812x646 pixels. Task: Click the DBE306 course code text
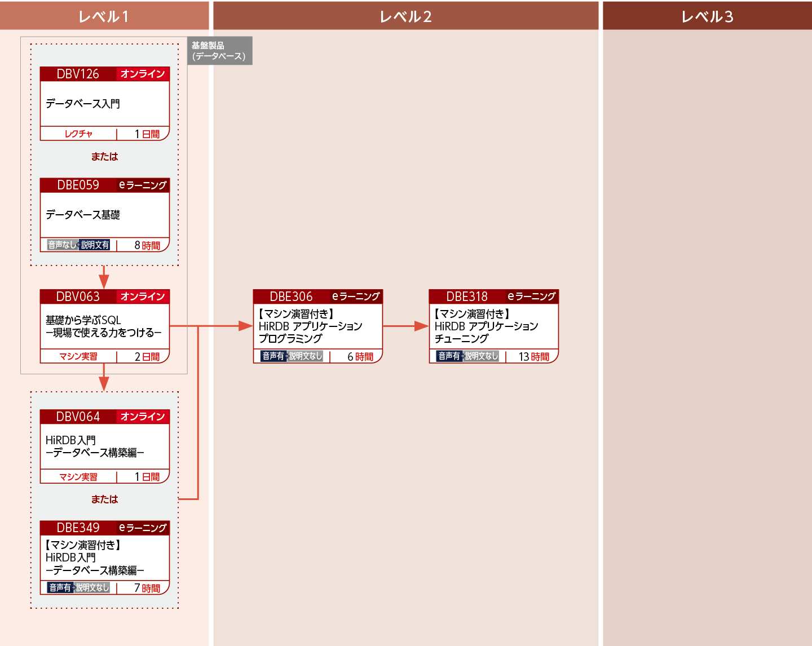coord(291,297)
